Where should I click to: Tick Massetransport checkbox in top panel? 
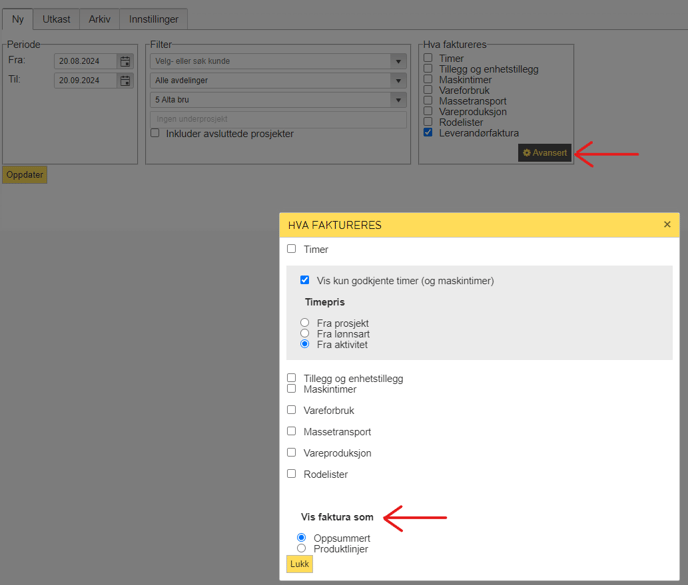(x=428, y=100)
